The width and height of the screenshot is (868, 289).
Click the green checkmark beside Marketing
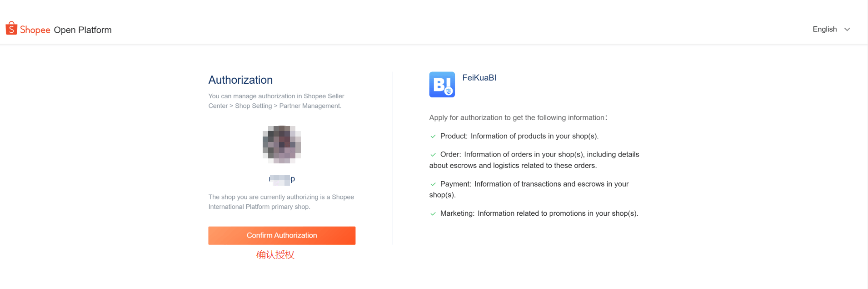click(x=433, y=214)
